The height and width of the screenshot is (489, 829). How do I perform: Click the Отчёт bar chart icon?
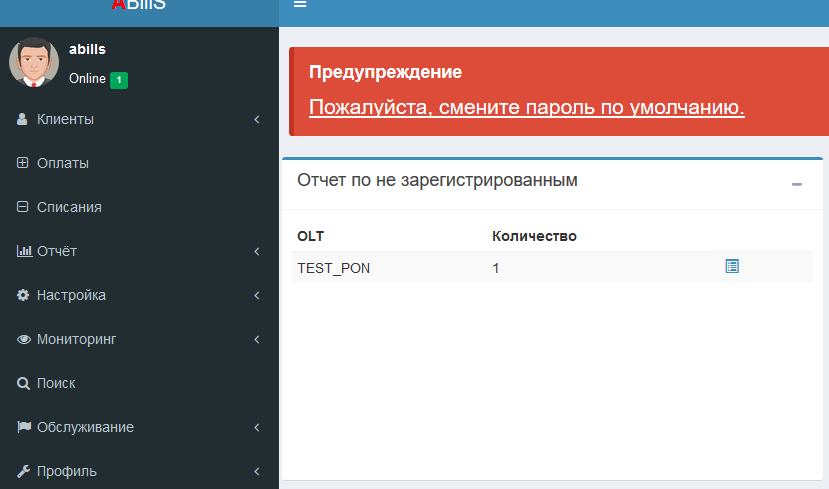(24, 251)
